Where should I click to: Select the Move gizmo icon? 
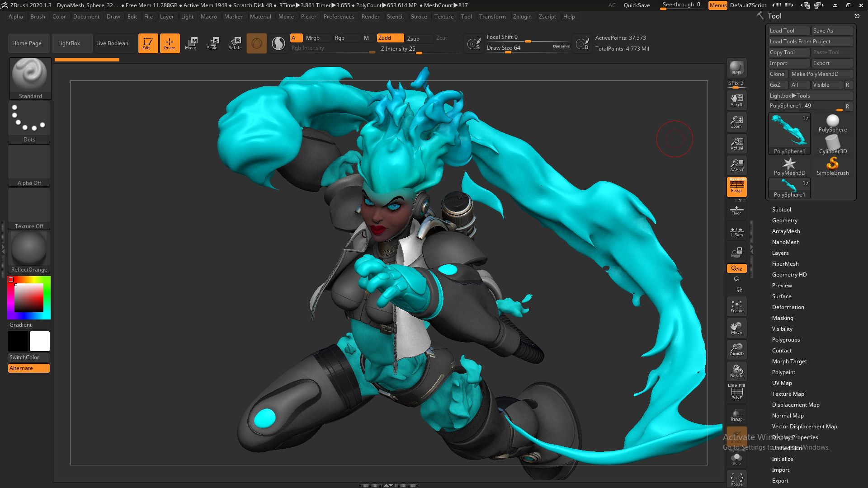coord(191,43)
